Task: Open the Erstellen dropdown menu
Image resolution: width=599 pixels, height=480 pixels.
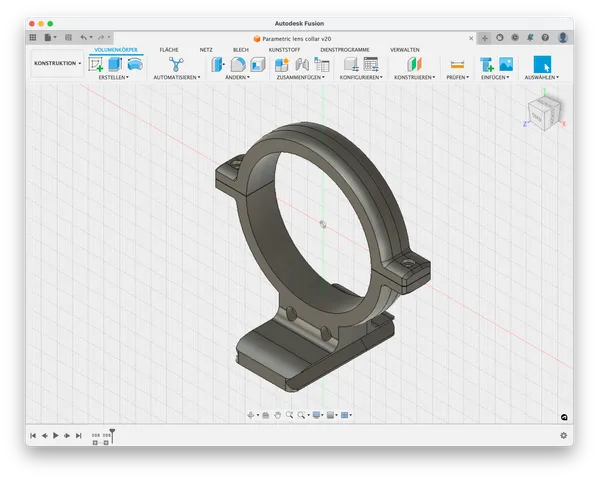Action: click(113, 77)
